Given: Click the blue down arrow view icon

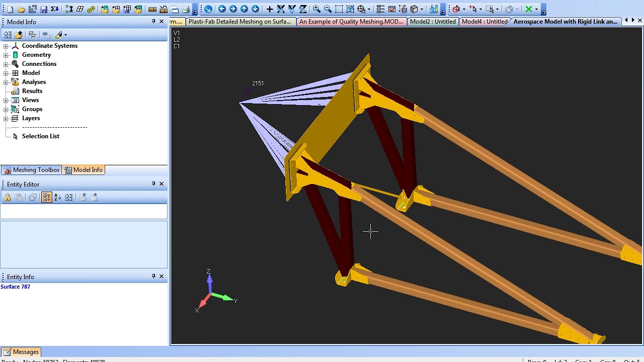Looking at the screenshot, I should click(255, 9).
